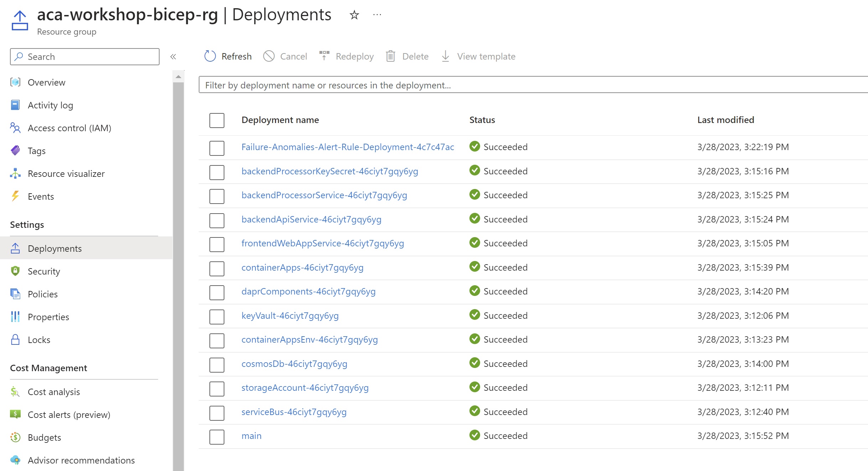Select all deployments with header checkbox
Viewport: 868px width, 471px height.
tap(217, 120)
